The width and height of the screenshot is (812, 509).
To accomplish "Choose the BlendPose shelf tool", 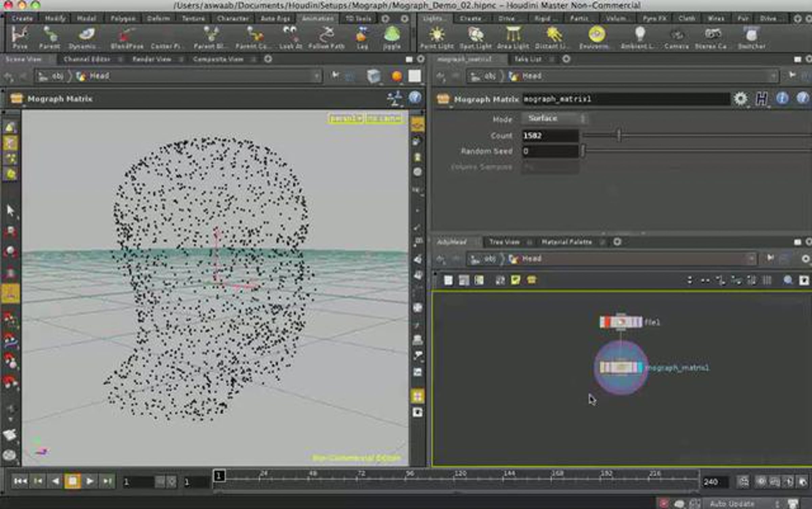I will (127, 38).
